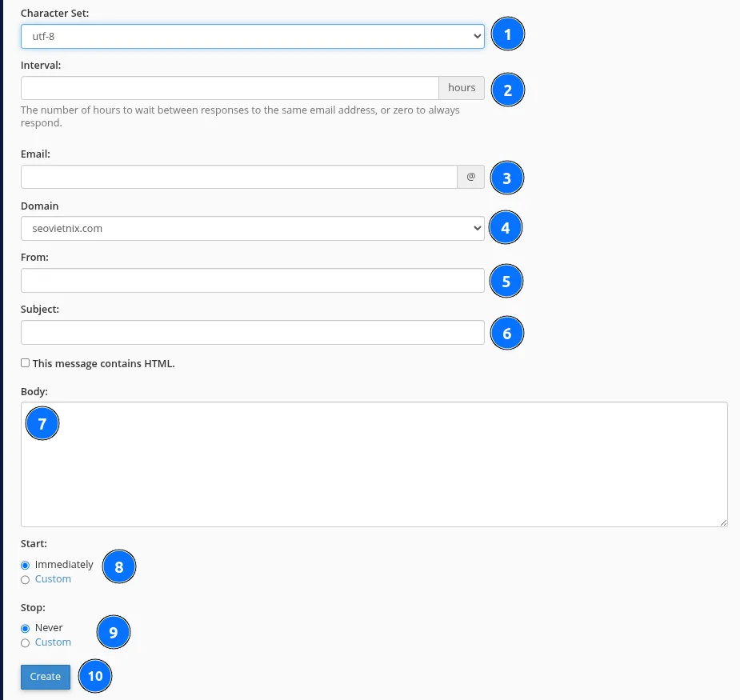Click the Create button
This screenshot has width=740, height=700.
tap(45, 676)
